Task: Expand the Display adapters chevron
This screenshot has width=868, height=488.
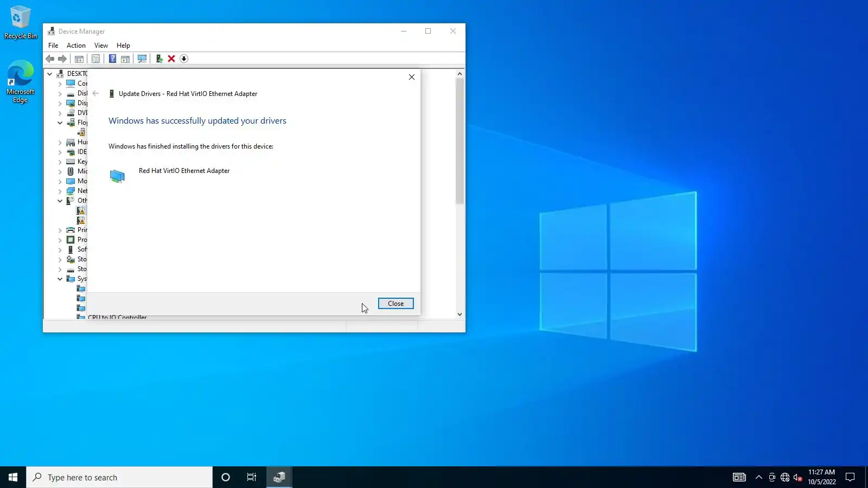Action: click(60, 103)
